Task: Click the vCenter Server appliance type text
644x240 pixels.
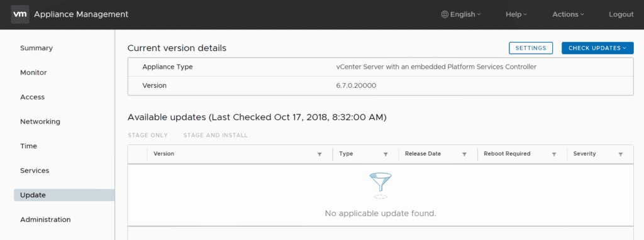Action: [436, 67]
